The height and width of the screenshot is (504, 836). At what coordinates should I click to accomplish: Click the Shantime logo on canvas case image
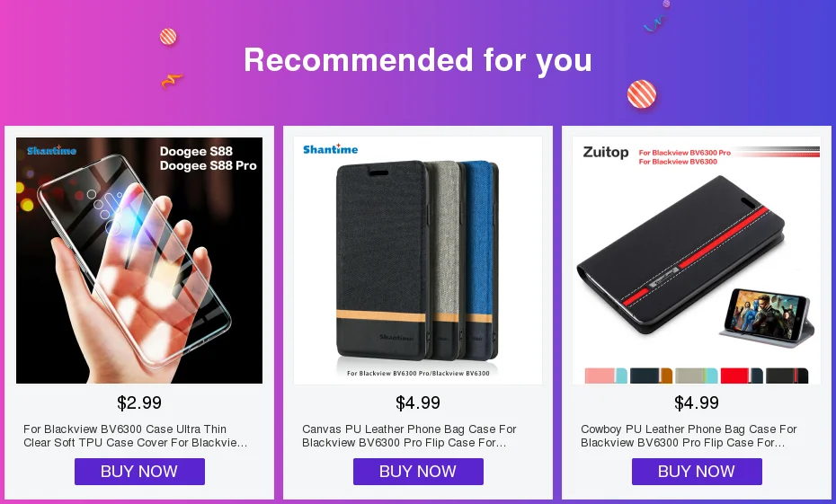[331, 149]
